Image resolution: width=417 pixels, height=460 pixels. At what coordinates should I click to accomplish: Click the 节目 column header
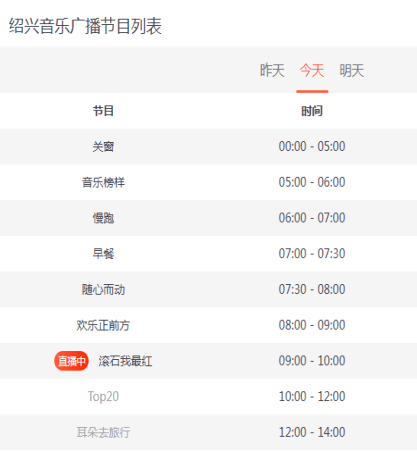103,111
